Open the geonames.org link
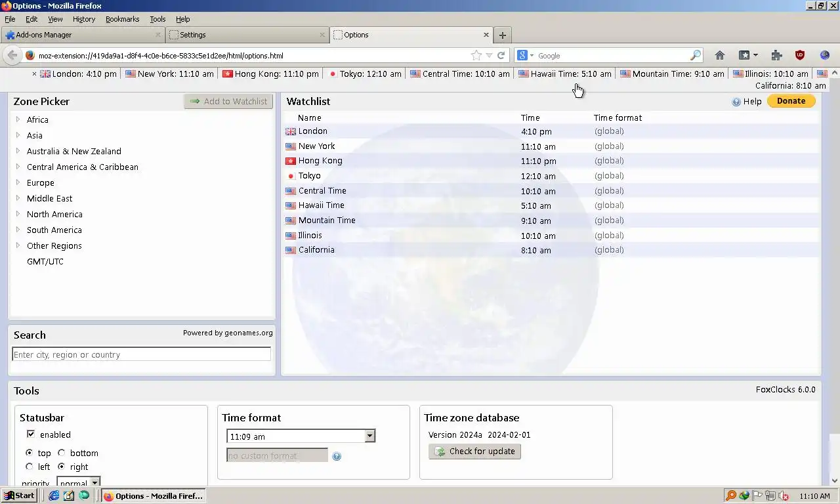 tap(249, 333)
